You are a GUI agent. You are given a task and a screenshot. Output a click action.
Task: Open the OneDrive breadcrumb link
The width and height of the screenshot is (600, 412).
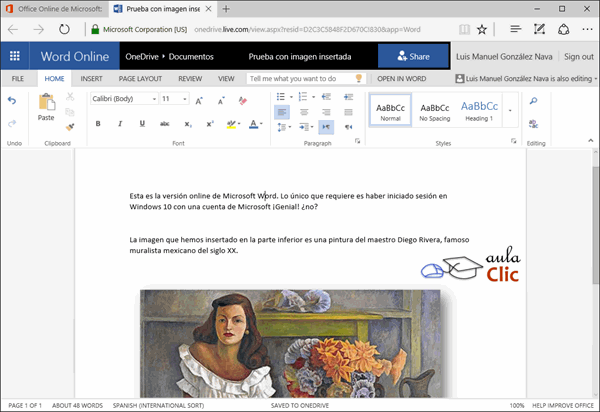(x=142, y=57)
